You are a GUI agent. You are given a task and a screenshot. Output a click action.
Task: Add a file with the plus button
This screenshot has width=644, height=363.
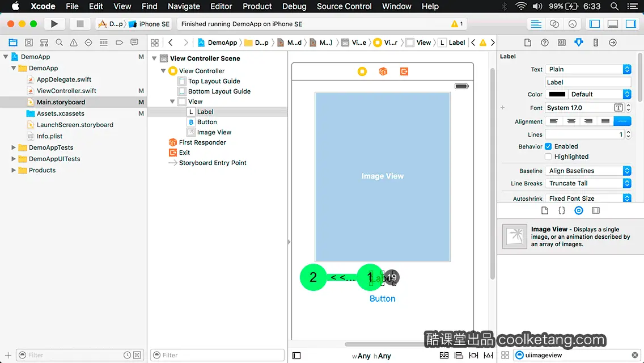pyautogui.click(x=8, y=355)
